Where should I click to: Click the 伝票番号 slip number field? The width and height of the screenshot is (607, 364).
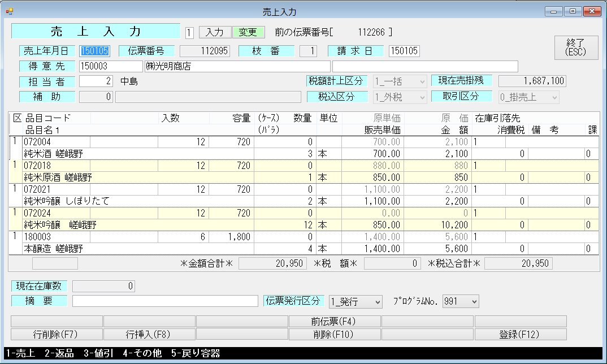(206, 50)
